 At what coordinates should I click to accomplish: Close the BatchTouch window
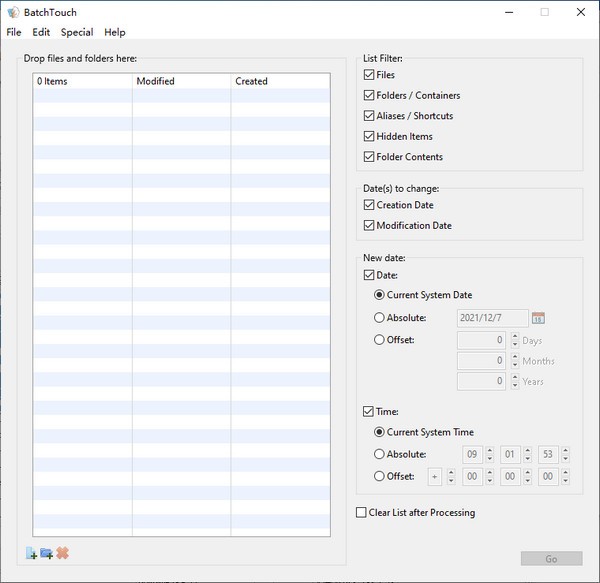pyautogui.click(x=581, y=12)
